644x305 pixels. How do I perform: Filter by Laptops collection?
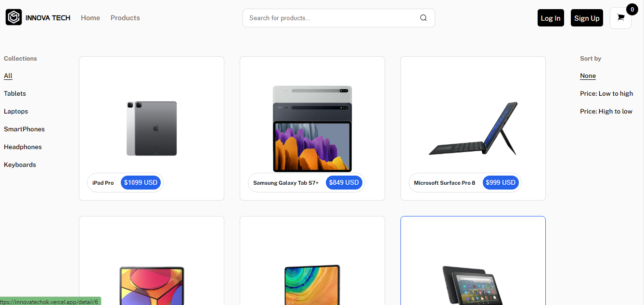coord(16,111)
